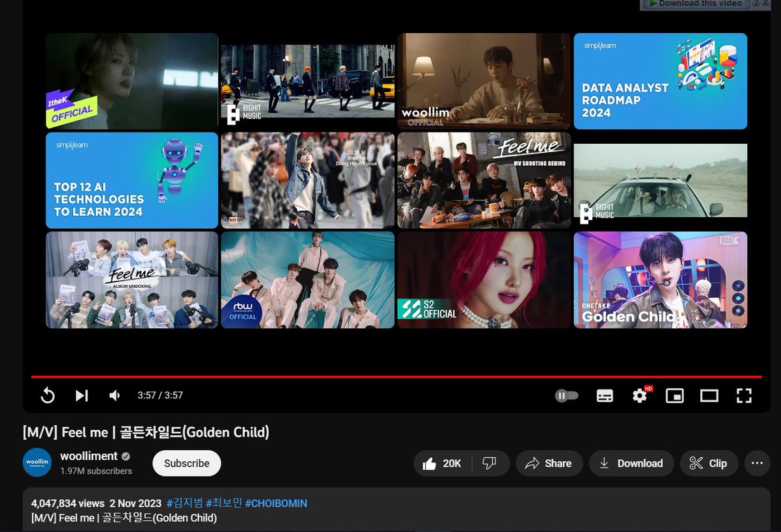The width and height of the screenshot is (781, 532).
Task: Mute the video audio
Action: (x=115, y=395)
